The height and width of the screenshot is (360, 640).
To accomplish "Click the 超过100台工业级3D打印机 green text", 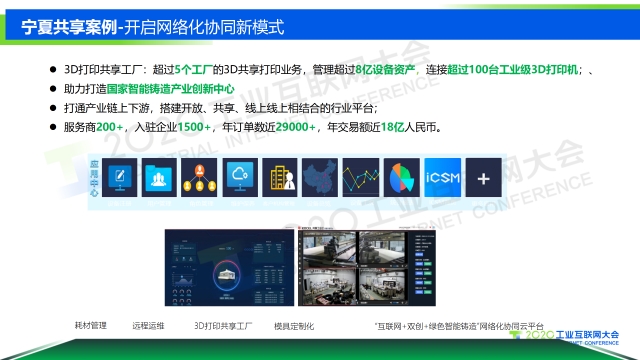I will [x=513, y=70].
